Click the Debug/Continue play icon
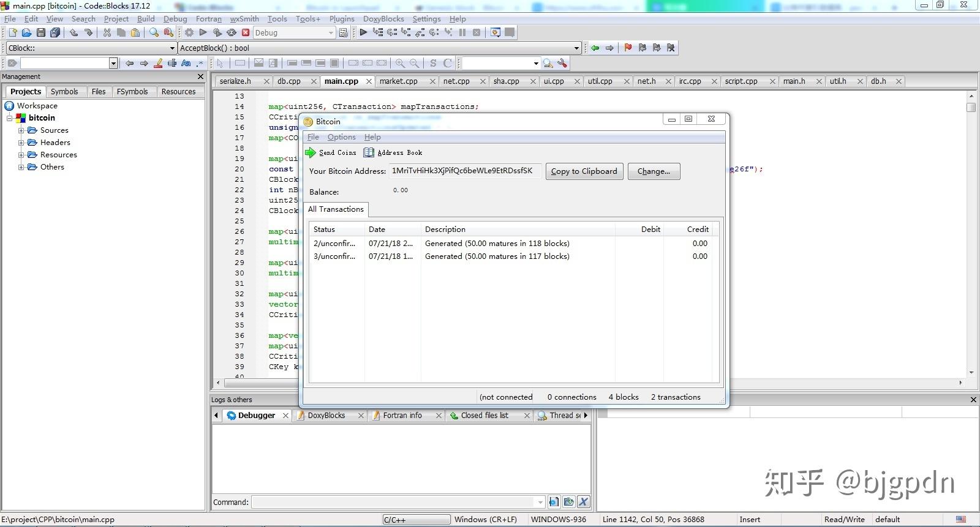980x527 pixels. [363, 32]
